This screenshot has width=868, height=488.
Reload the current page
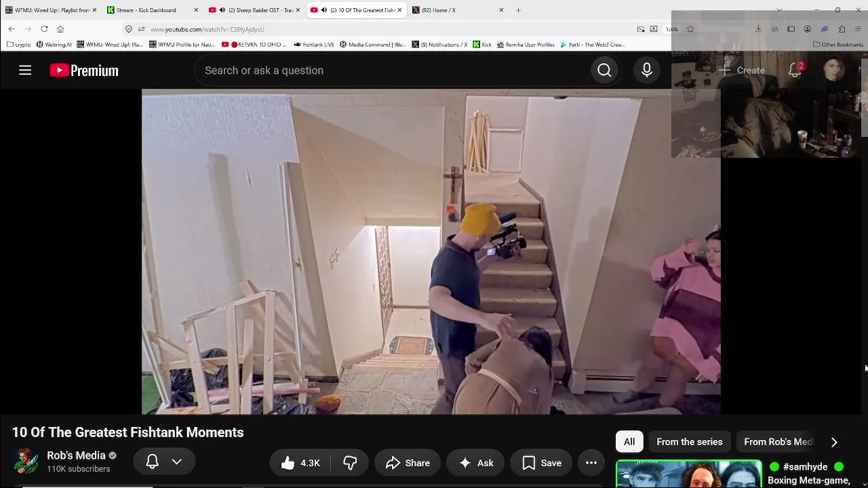[x=44, y=29]
